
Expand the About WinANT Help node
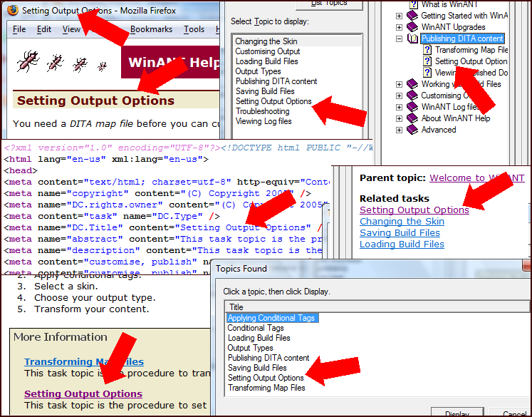pyautogui.click(x=399, y=118)
